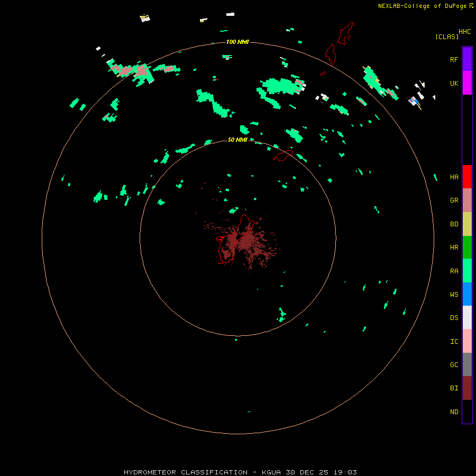Select the GC gray legend swatch
Image resolution: width=476 pixels, height=476 pixels.
click(467, 364)
